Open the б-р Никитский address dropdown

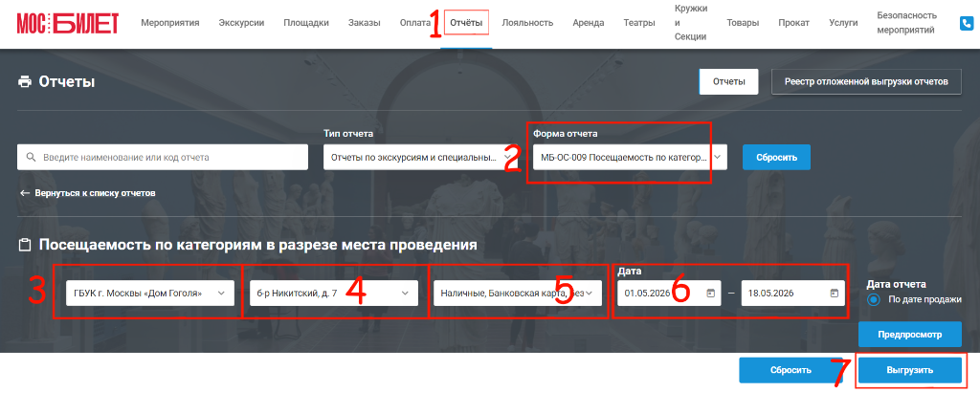(x=334, y=293)
